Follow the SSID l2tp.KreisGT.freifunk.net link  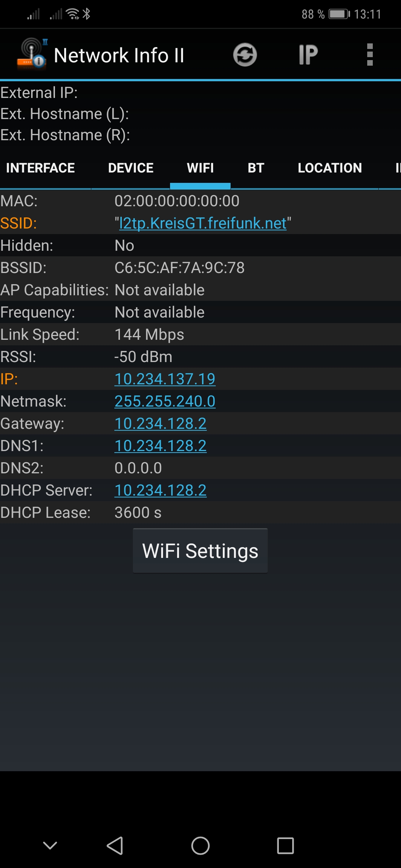click(x=203, y=223)
